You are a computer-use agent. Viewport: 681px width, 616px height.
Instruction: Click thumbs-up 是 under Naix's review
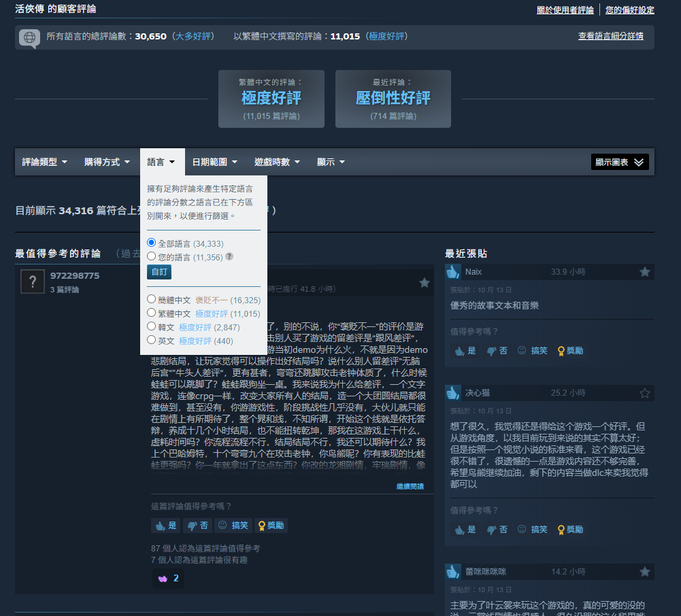coord(465,351)
